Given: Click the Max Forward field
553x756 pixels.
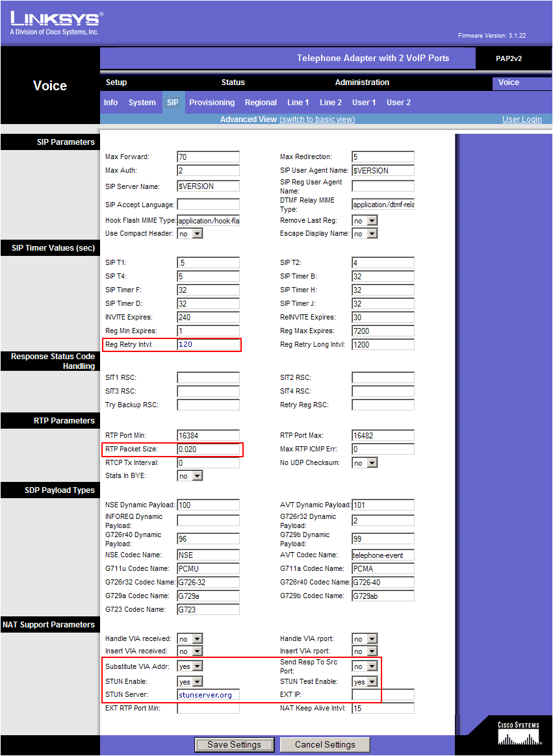Looking at the screenshot, I should click(209, 157).
